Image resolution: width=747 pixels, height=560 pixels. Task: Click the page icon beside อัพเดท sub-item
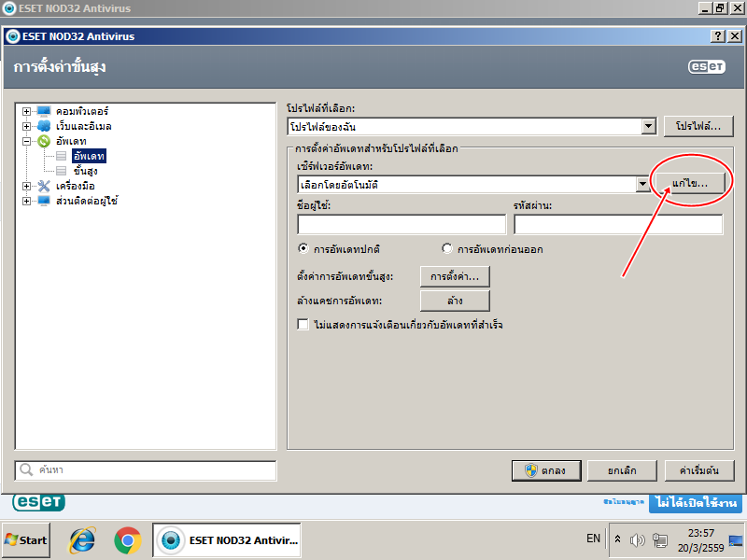click(61, 156)
